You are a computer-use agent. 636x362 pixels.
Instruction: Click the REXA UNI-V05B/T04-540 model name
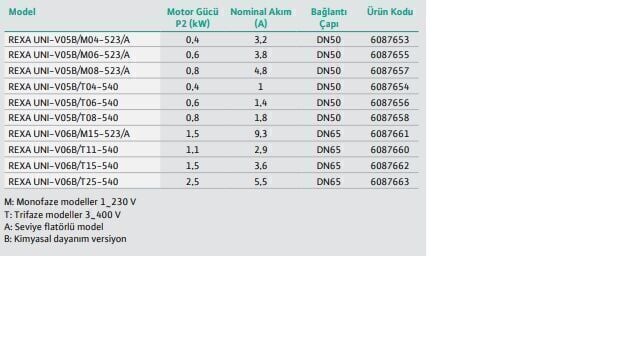[x=63, y=87]
